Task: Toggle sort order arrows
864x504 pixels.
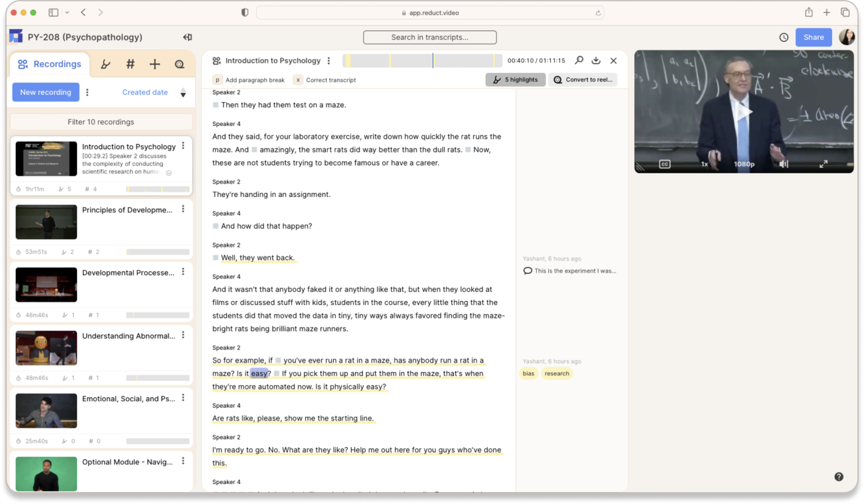Action: [183, 93]
